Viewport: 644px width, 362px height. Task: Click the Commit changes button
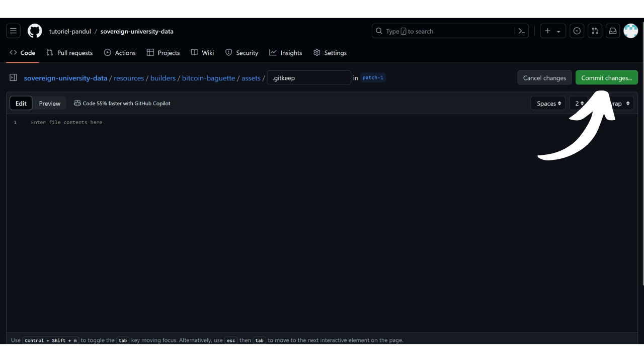[x=606, y=78]
